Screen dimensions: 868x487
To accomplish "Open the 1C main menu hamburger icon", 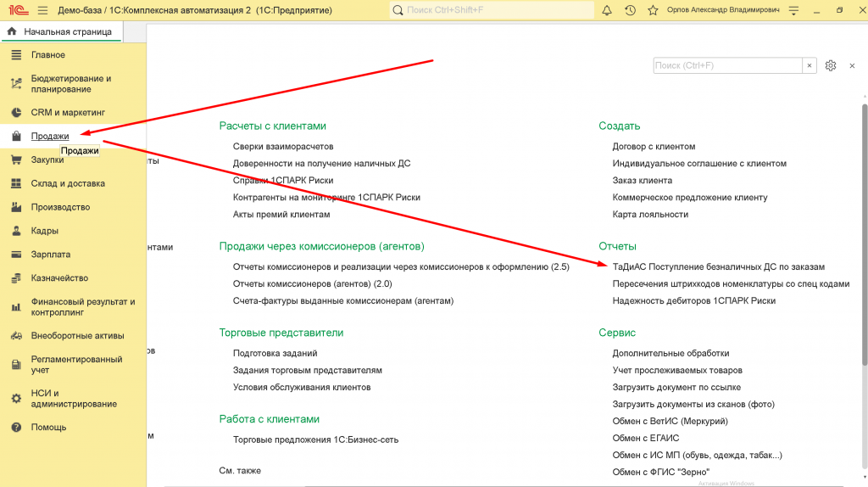I will (x=42, y=10).
